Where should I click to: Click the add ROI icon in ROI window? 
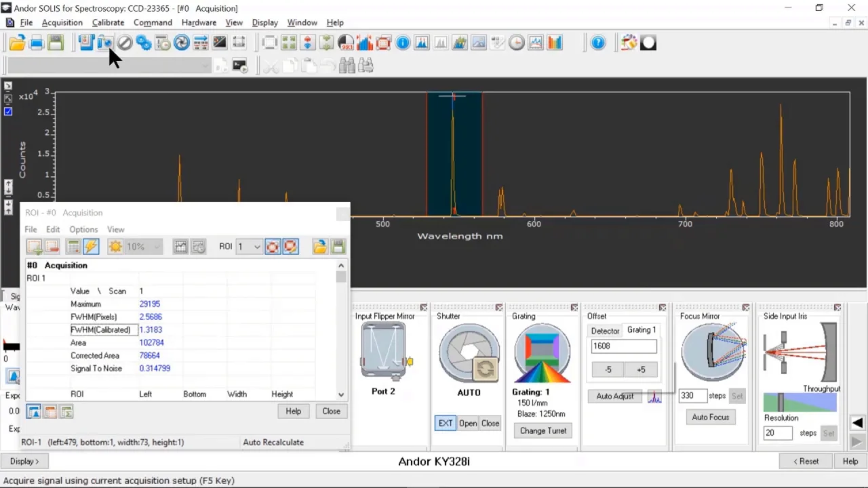(x=34, y=247)
